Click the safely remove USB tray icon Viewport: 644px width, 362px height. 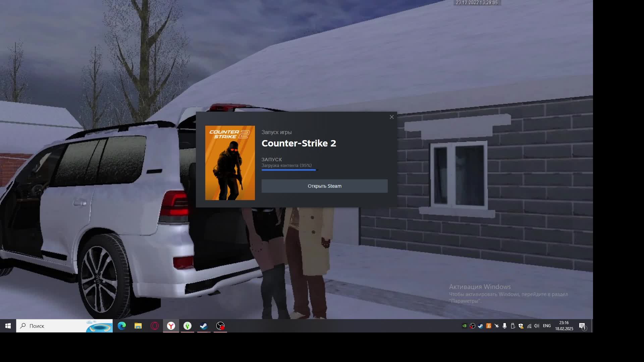pyautogui.click(x=513, y=326)
